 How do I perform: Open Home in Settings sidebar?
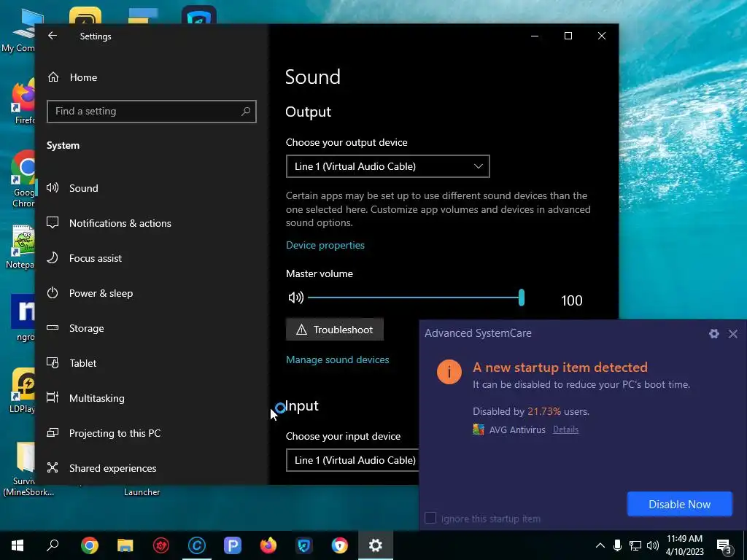point(83,77)
